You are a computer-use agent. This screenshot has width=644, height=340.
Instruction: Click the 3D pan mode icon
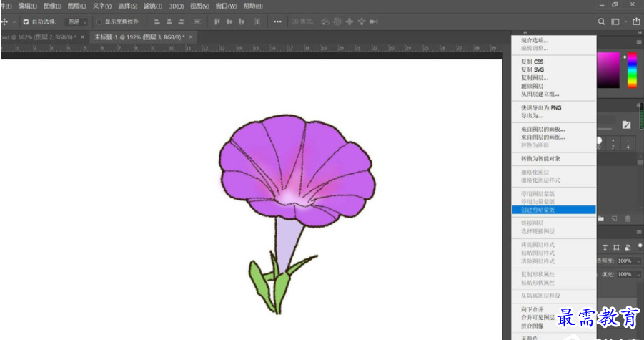click(350, 21)
